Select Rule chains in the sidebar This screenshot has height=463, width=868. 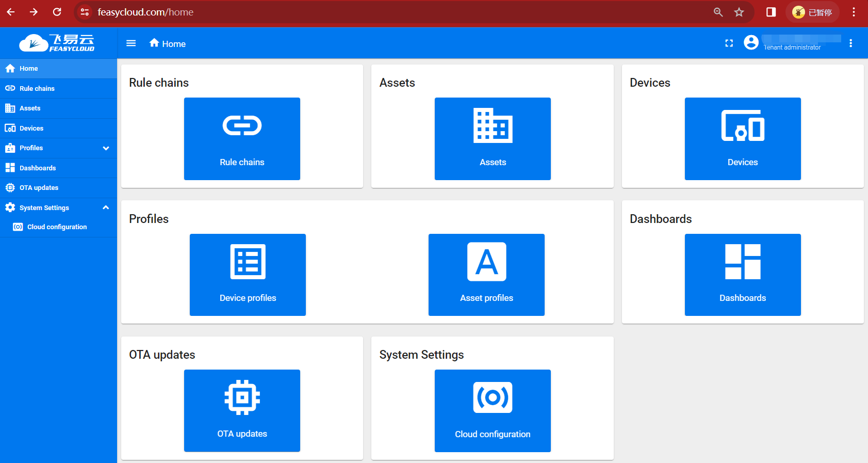point(37,89)
